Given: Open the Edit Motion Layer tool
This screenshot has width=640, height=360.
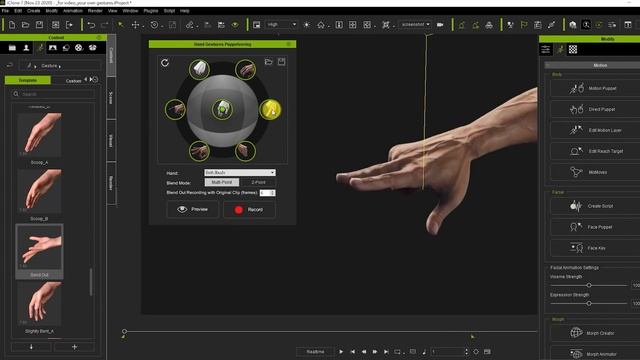Looking at the screenshot, I should [595, 130].
